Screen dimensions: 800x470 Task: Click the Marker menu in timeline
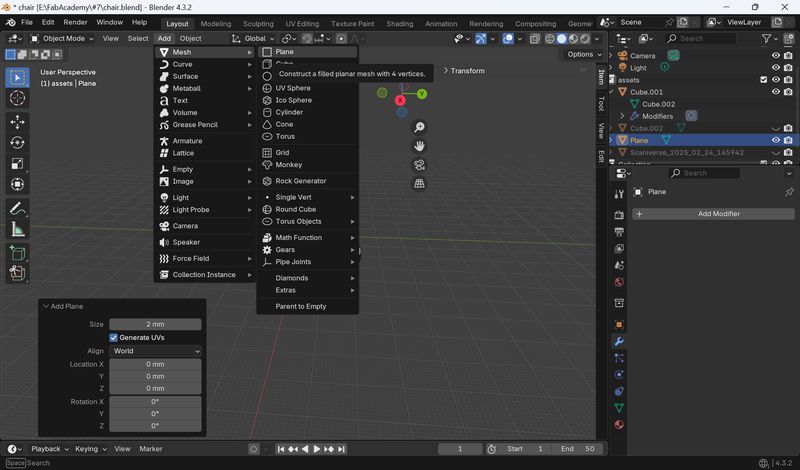(x=151, y=449)
